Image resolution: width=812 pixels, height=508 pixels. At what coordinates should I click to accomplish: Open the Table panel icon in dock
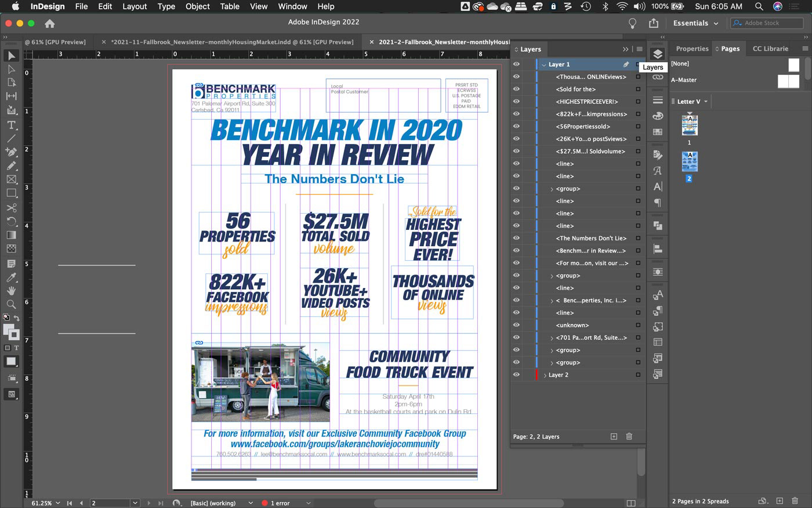657,343
